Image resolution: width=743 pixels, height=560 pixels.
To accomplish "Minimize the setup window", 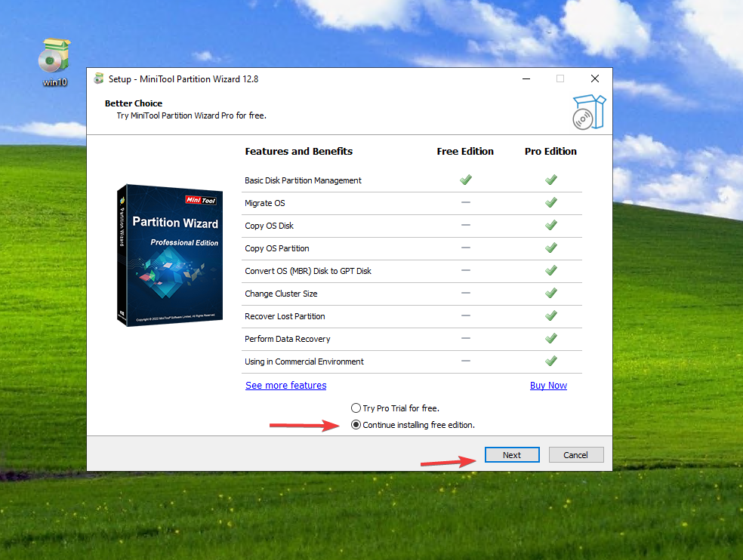I will [526, 78].
